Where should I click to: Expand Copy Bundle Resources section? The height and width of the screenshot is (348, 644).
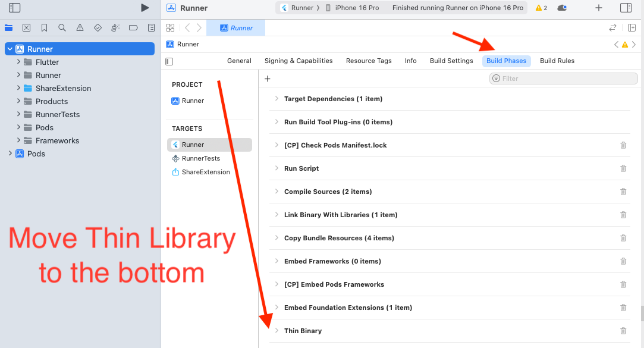tap(277, 238)
